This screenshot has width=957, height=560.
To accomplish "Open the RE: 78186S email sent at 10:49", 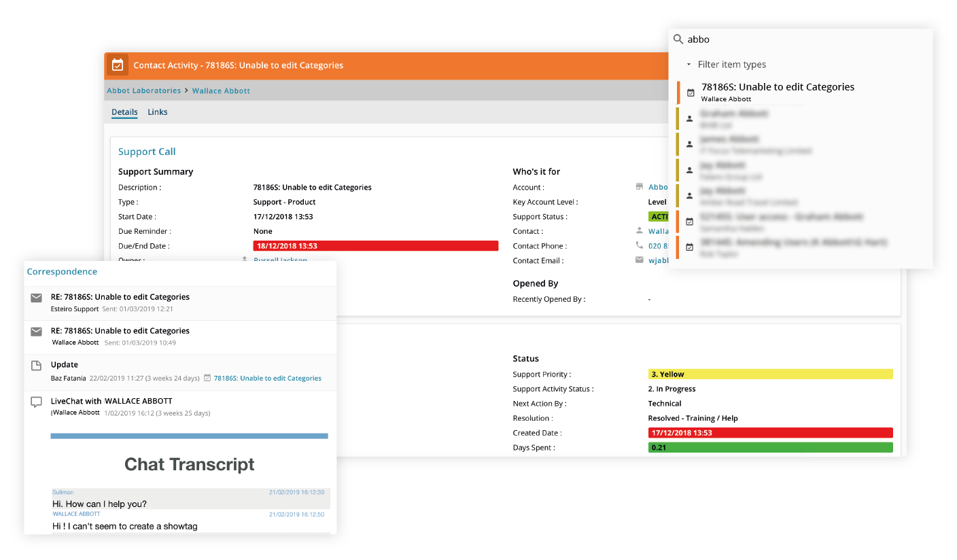I will [x=180, y=336].
